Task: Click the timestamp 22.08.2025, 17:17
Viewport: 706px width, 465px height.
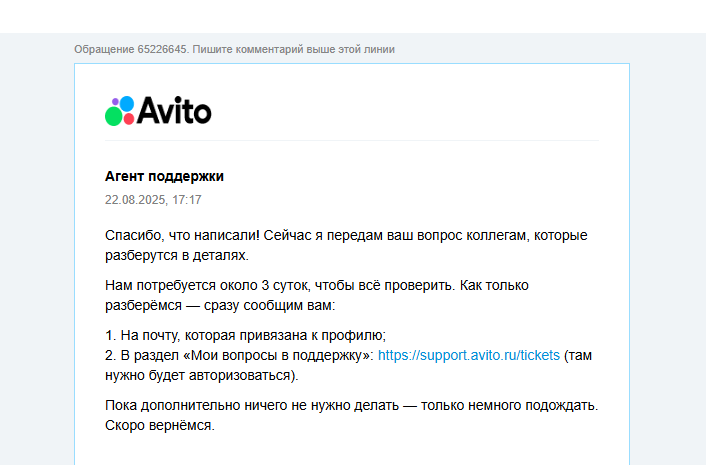Action: 153,200
